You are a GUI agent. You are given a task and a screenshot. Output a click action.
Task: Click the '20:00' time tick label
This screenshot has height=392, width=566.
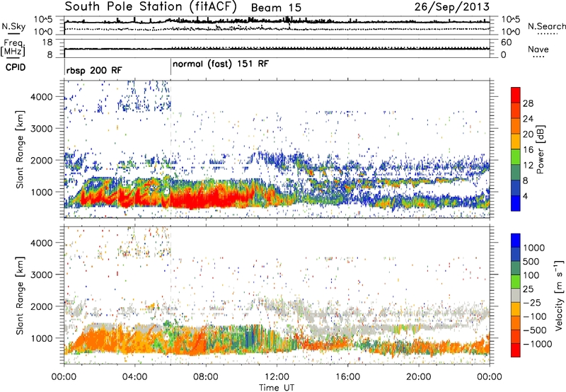click(x=418, y=377)
